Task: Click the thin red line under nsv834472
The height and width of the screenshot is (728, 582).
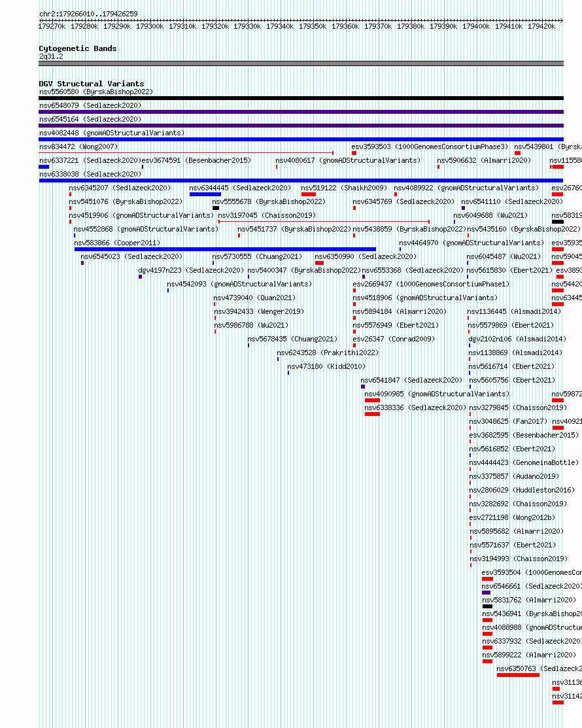Action: [186, 153]
